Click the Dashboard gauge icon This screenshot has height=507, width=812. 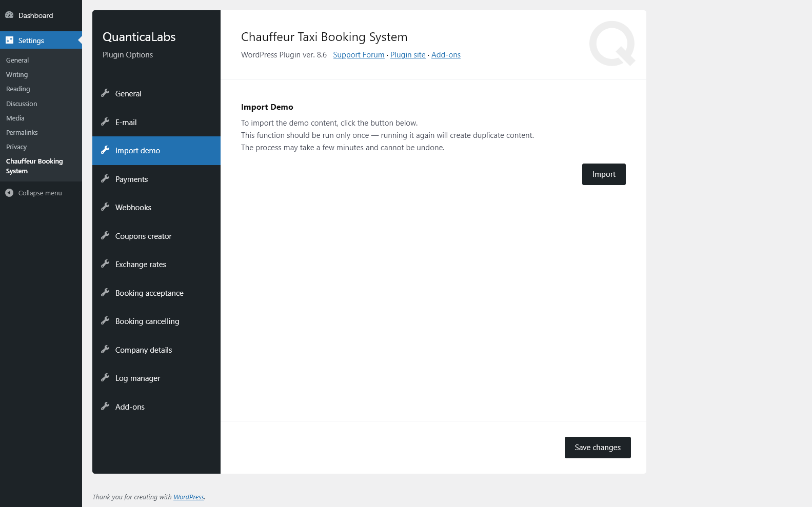pos(9,15)
